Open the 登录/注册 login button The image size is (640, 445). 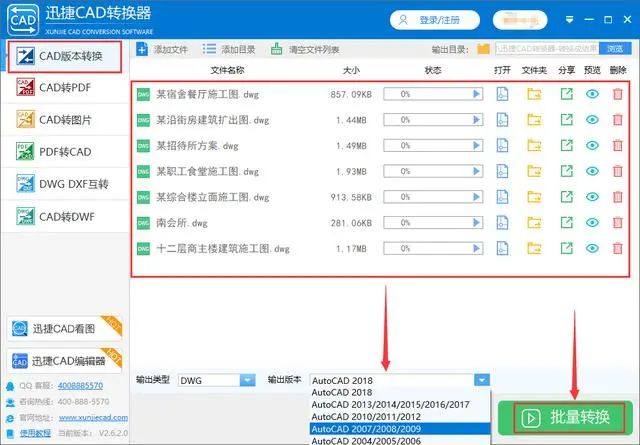click(435, 20)
